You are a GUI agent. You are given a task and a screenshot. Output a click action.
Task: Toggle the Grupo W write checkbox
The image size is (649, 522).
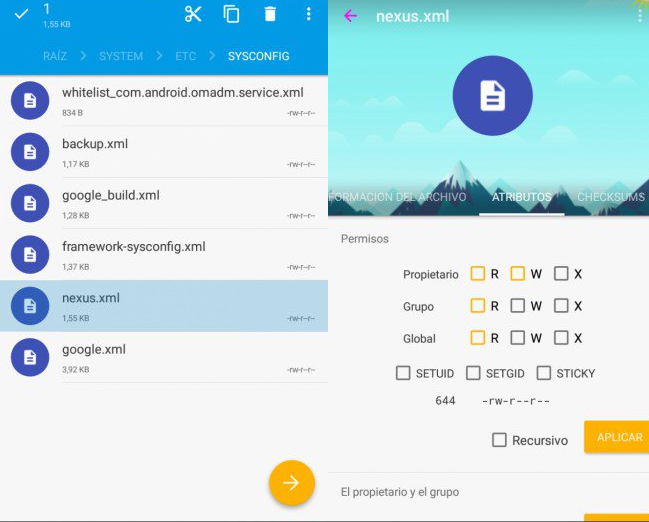point(518,306)
